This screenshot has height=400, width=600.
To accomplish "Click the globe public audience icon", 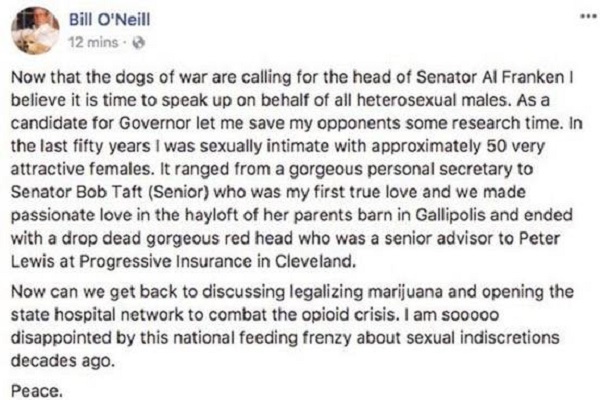I will coord(138,42).
